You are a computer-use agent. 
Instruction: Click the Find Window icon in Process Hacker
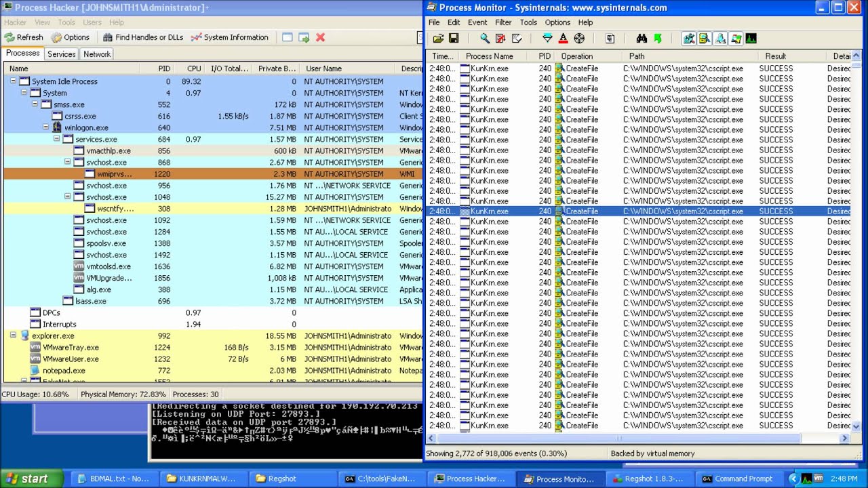click(288, 37)
